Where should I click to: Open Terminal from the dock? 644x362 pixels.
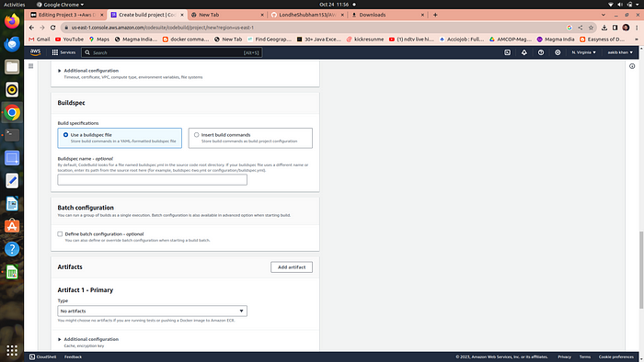(x=12, y=135)
